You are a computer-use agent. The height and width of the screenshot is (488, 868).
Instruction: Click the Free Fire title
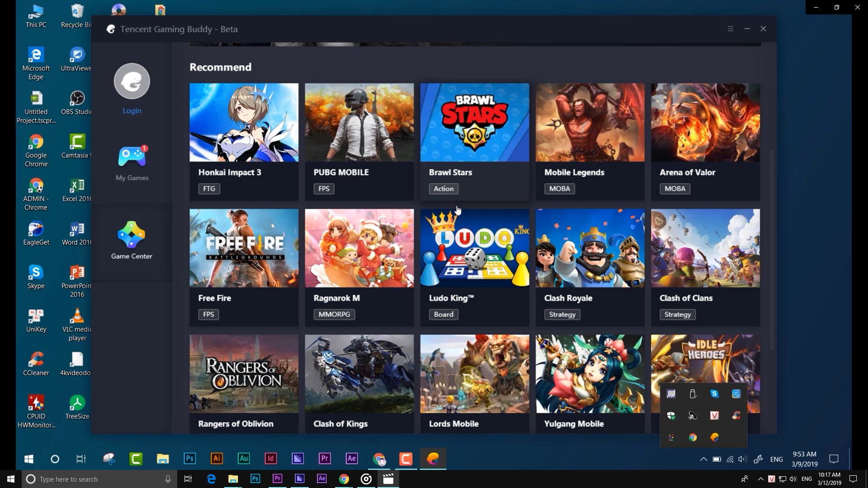click(214, 298)
